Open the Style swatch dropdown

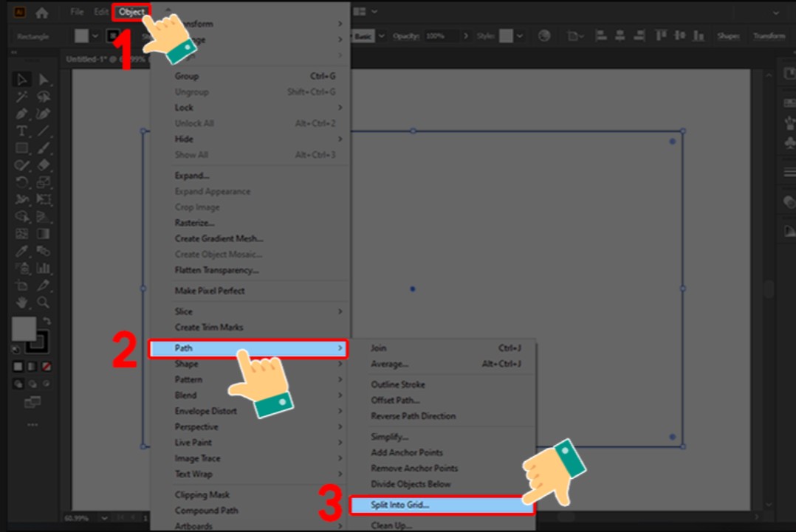[x=520, y=36]
